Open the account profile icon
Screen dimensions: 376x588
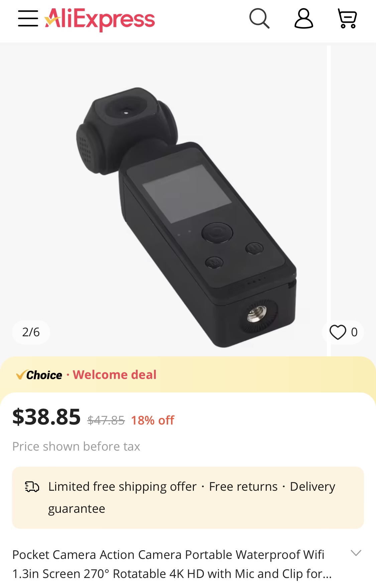point(303,18)
